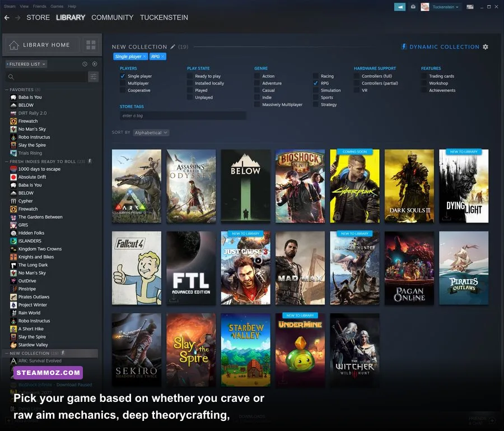Viewport: 504px width, 431px height.
Task: Click the recent activity clock icon
Action: [85, 64]
